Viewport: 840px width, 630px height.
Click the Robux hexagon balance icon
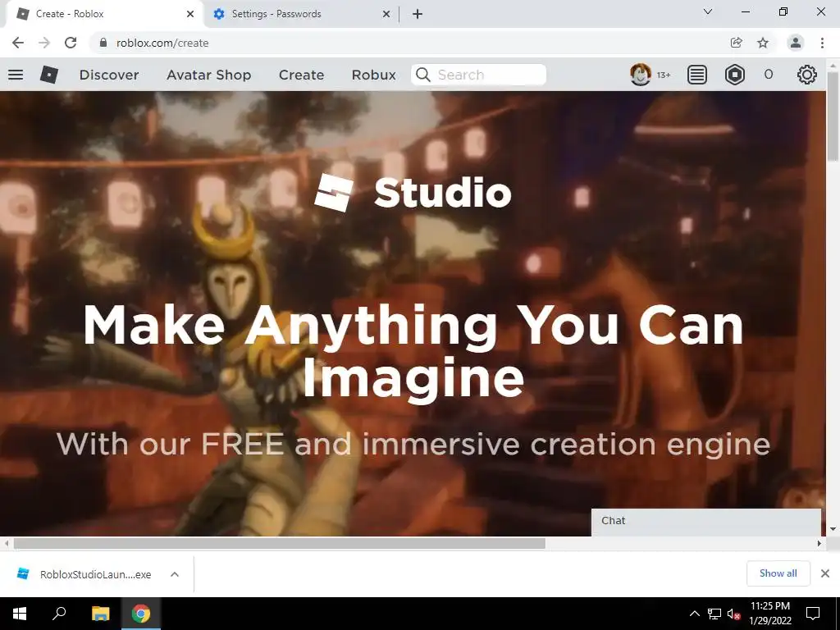coord(734,75)
